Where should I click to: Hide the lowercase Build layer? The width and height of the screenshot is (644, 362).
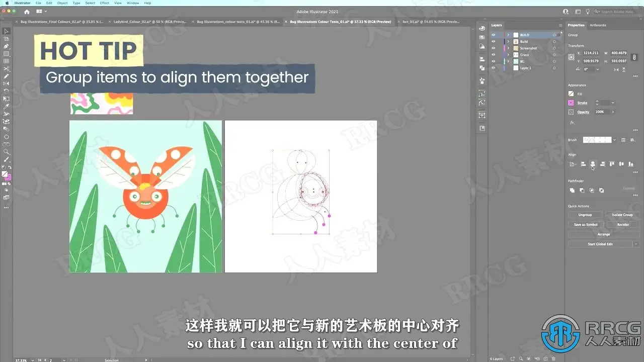(494, 41)
